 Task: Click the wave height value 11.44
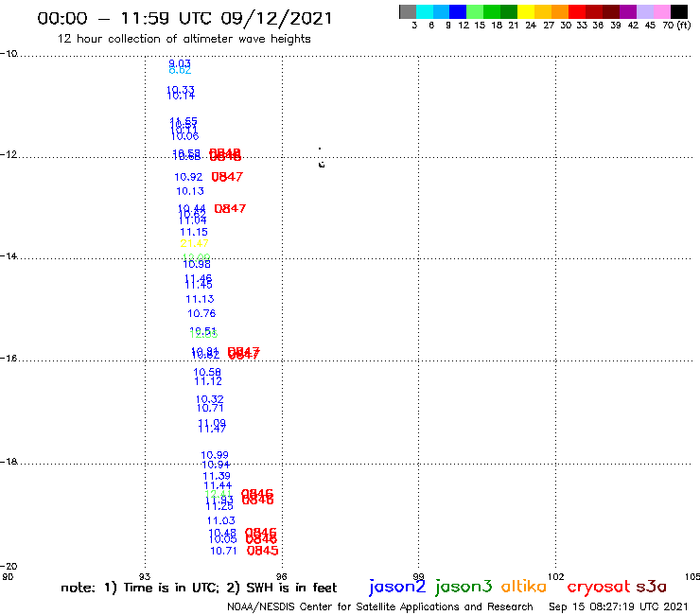218,485
